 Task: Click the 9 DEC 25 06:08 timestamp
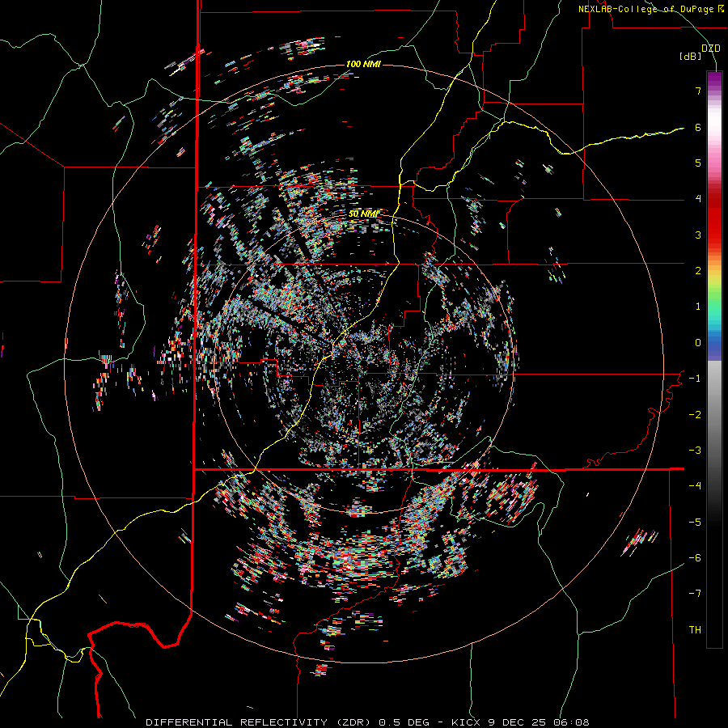539,722
